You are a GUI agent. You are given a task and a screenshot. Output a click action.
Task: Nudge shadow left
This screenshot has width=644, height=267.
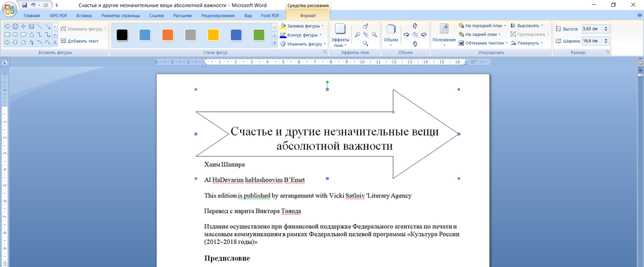click(x=357, y=35)
